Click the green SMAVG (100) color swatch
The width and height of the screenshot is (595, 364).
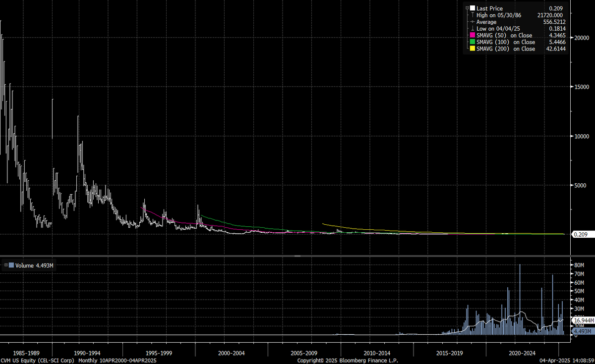[x=473, y=42]
